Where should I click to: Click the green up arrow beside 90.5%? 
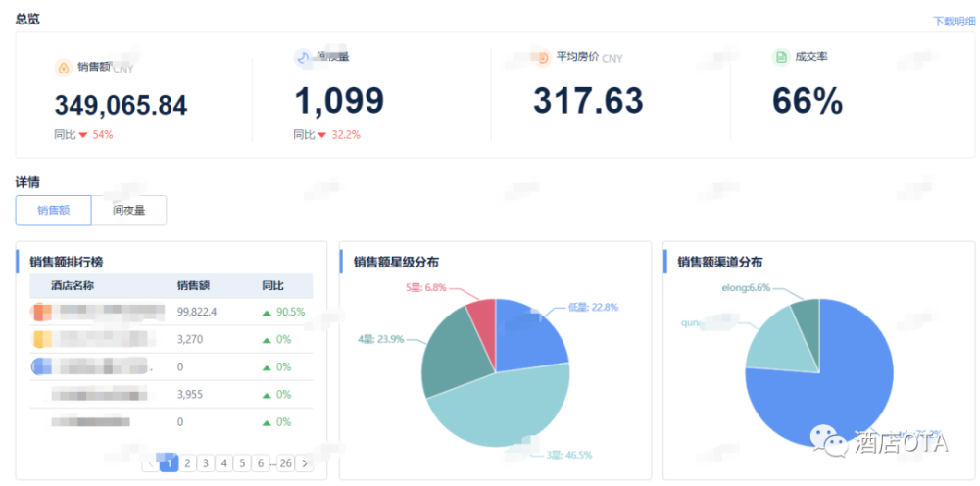(267, 313)
